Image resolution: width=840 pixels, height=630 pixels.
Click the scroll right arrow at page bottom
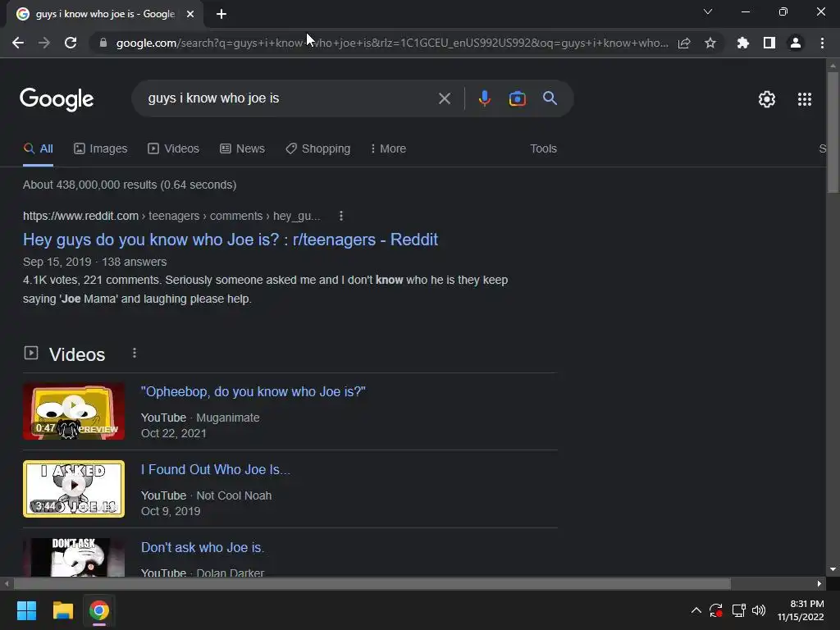coord(819,583)
